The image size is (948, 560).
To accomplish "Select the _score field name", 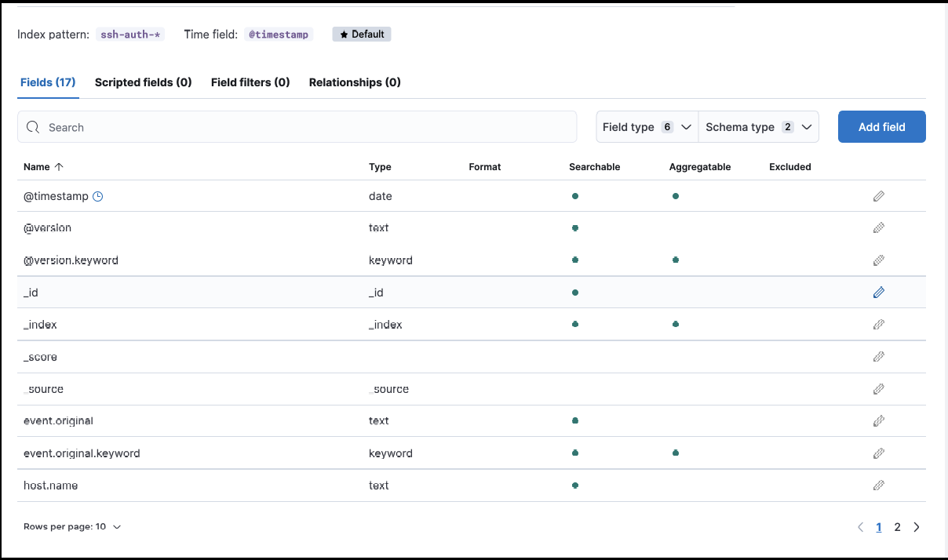I will tap(40, 357).
